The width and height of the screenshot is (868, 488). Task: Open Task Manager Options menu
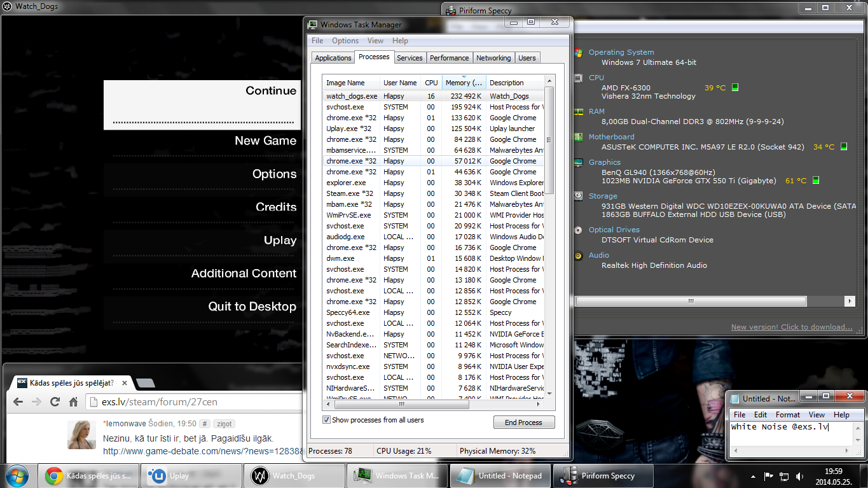pos(345,41)
